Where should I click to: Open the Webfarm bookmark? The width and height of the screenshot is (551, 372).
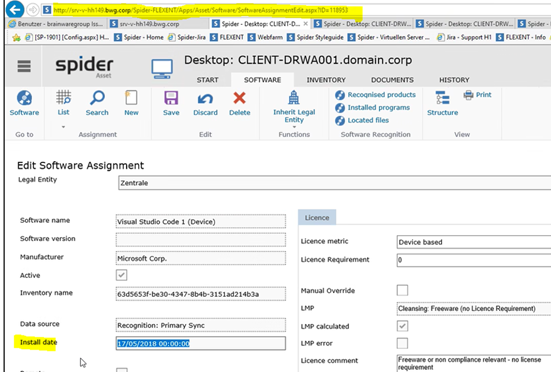[x=265, y=37]
